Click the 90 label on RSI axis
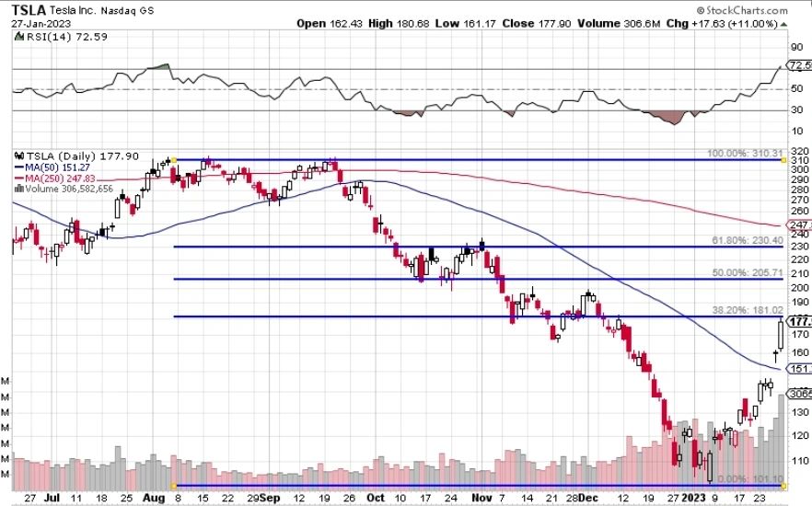 (797, 48)
